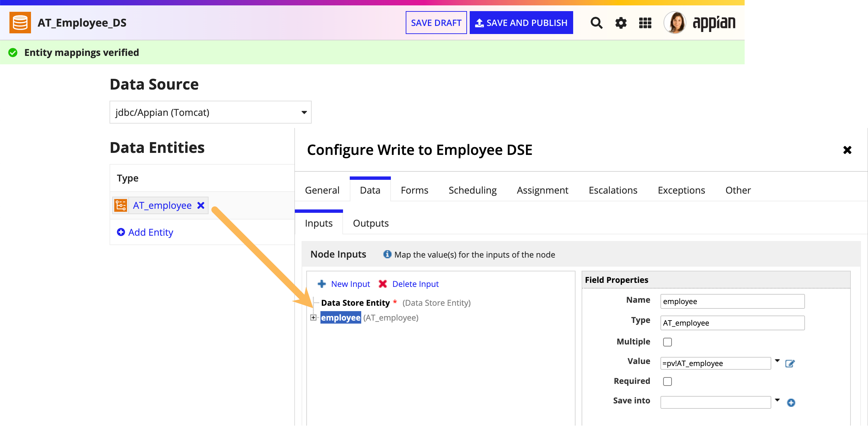Screen dimensions: 868x431
Task: Open the Escalations tab
Action: pos(613,190)
